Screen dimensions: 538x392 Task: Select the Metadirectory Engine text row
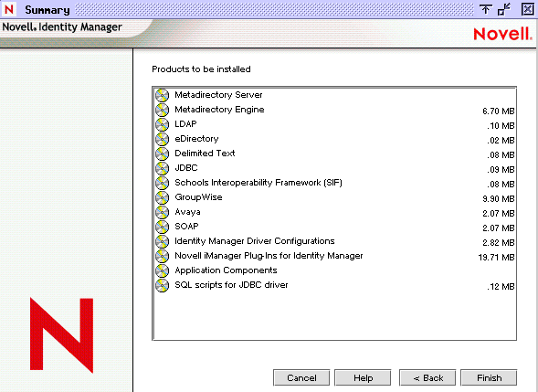point(219,110)
